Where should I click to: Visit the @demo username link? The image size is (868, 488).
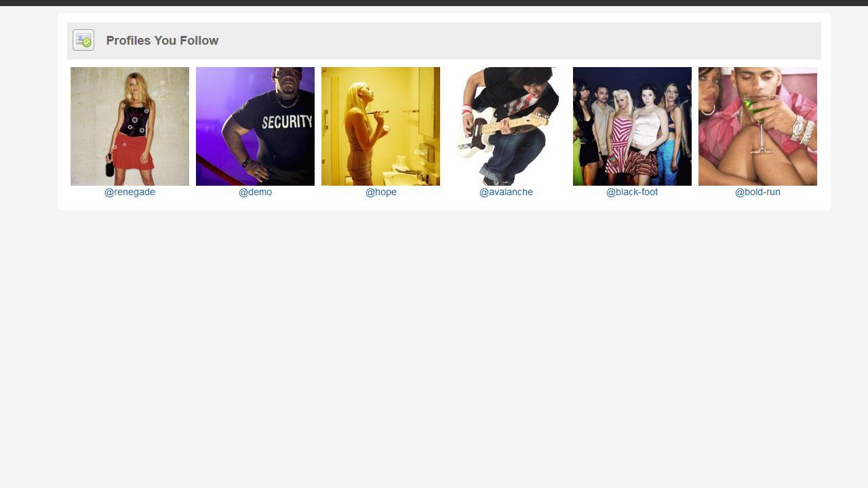tap(255, 192)
